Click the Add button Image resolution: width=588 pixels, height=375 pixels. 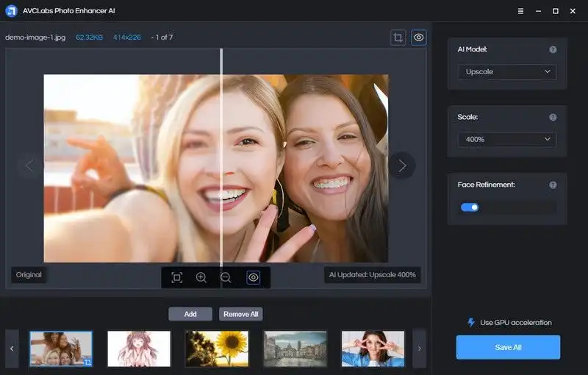[190, 314]
